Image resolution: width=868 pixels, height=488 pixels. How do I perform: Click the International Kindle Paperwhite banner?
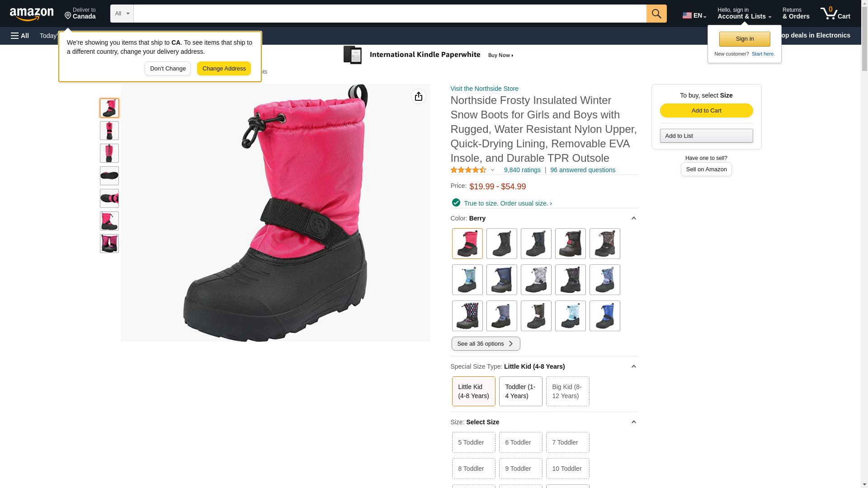(428, 55)
